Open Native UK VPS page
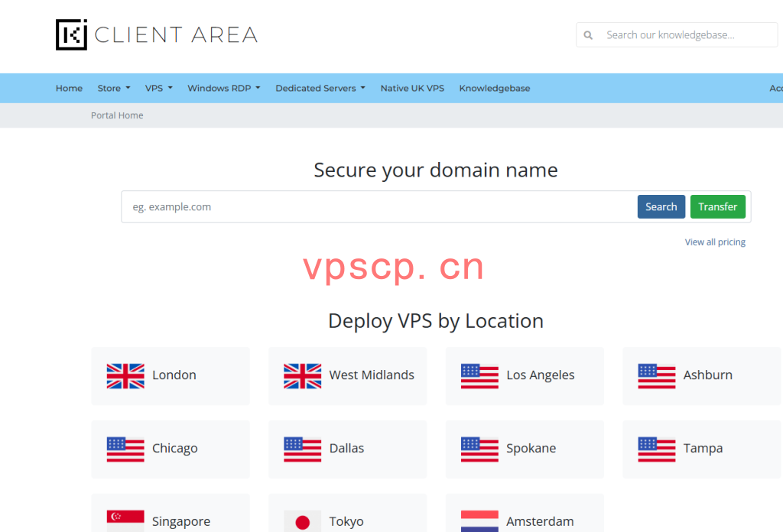The image size is (783, 532). [x=412, y=89]
